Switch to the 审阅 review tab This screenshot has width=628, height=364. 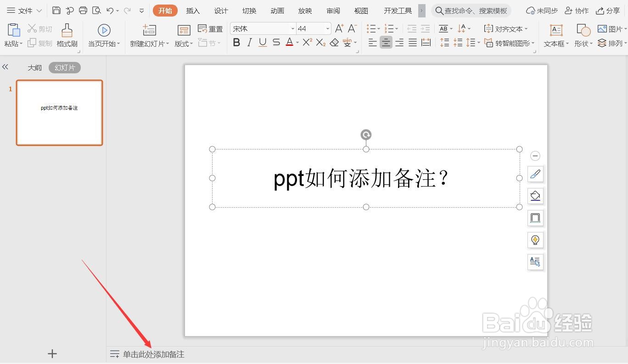(333, 11)
